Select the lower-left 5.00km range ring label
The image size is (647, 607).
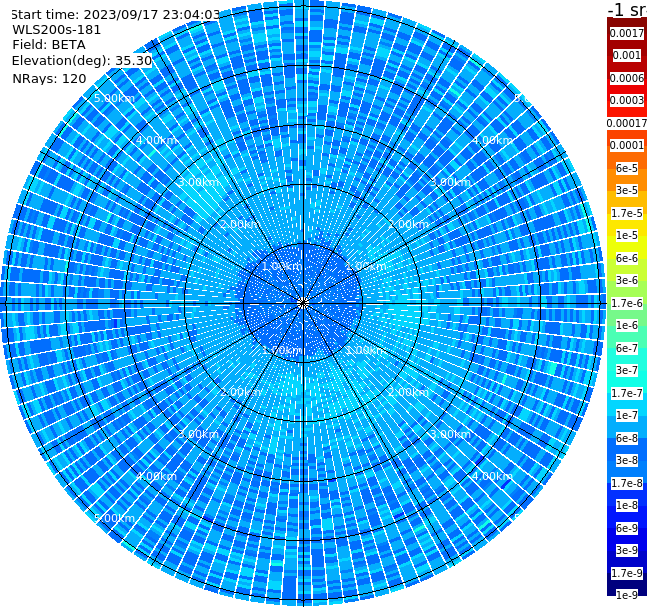[114, 518]
